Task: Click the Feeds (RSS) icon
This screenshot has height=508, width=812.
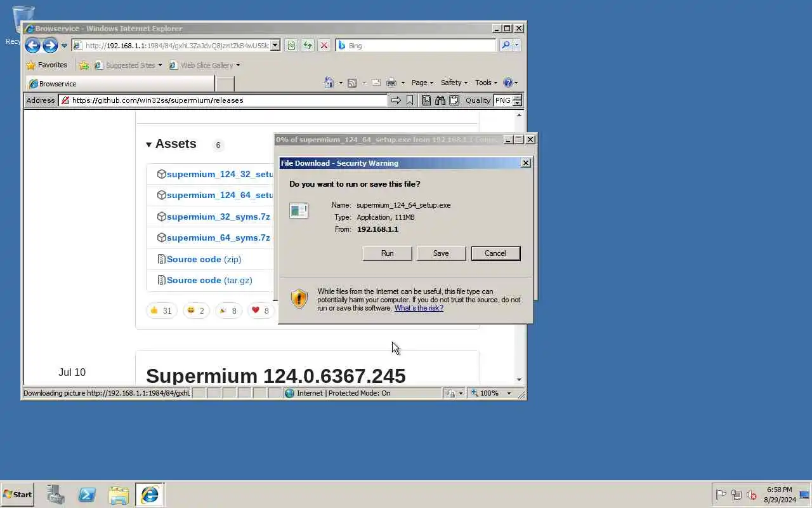Action: coord(352,83)
